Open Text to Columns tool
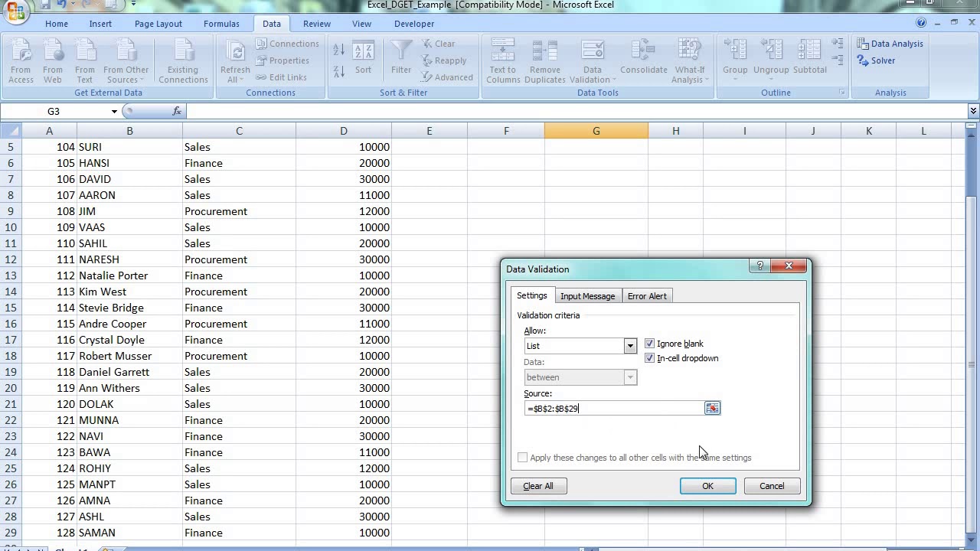This screenshot has width=980, height=551. (x=503, y=61)
